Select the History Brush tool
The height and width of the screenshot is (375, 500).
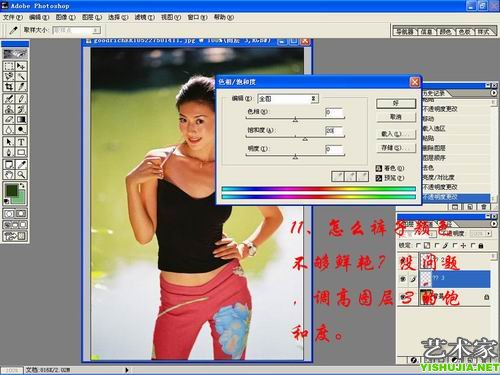pyautogui.click(x=21, y=109)
